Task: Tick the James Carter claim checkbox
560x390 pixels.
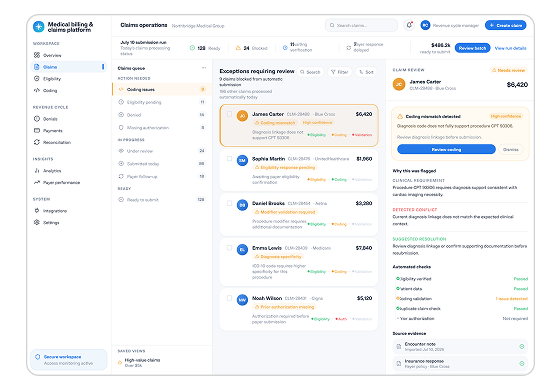Action: 229,114
